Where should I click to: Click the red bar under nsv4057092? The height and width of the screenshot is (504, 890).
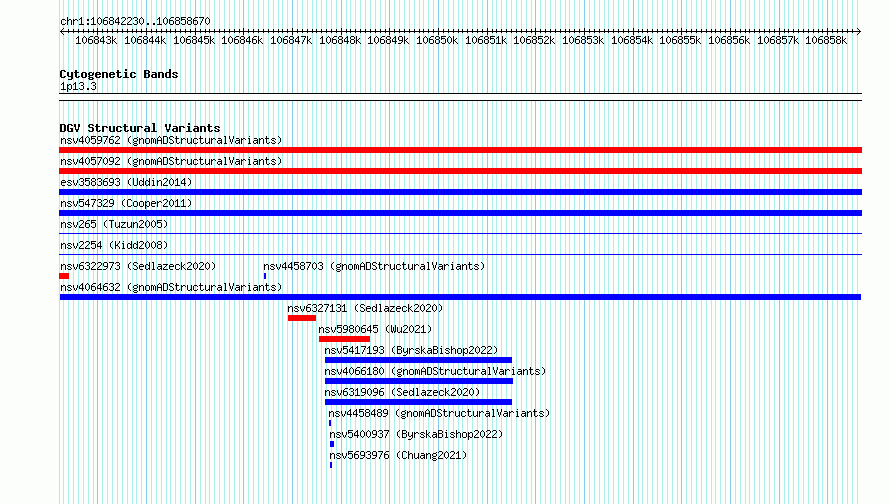click(x=460, y=171)
